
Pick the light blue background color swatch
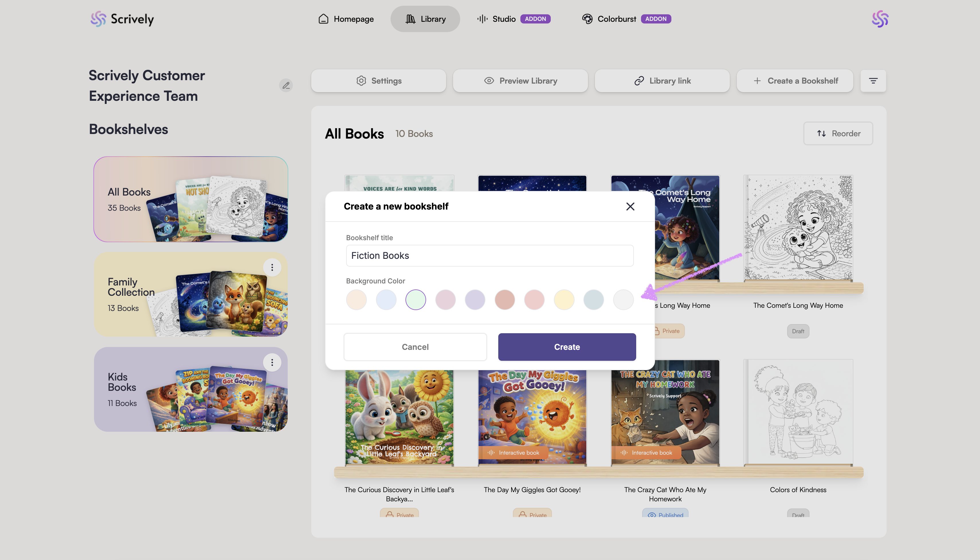386,300
